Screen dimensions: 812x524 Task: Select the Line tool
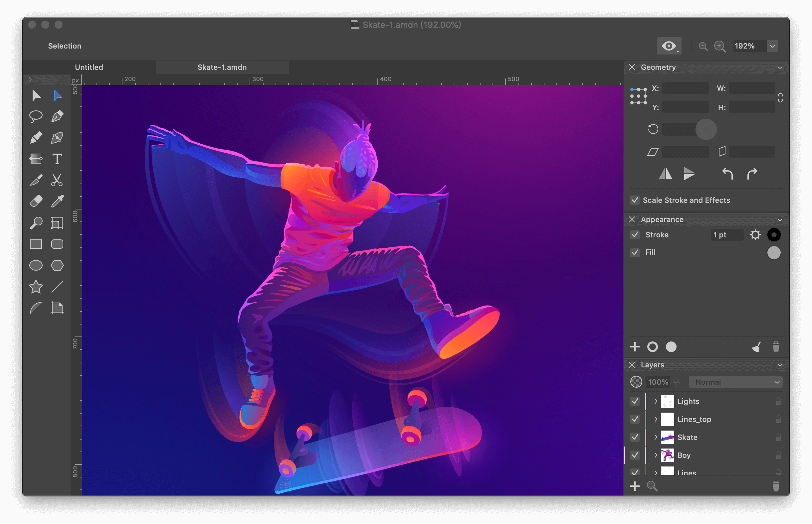point(57,287)
